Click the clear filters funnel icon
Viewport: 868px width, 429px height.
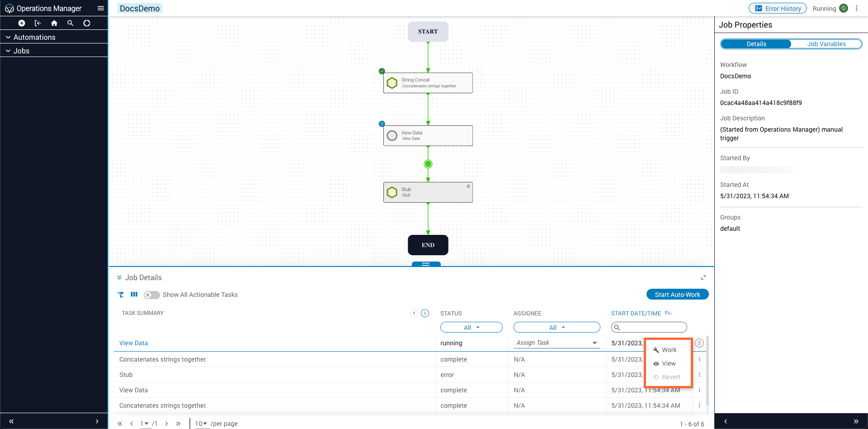click(x=121, y=295)
